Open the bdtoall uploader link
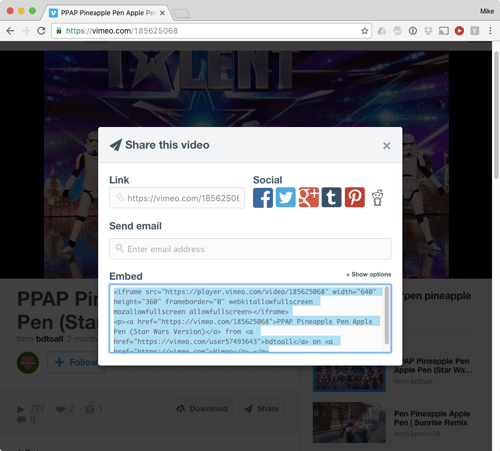 tap(50, 339)
